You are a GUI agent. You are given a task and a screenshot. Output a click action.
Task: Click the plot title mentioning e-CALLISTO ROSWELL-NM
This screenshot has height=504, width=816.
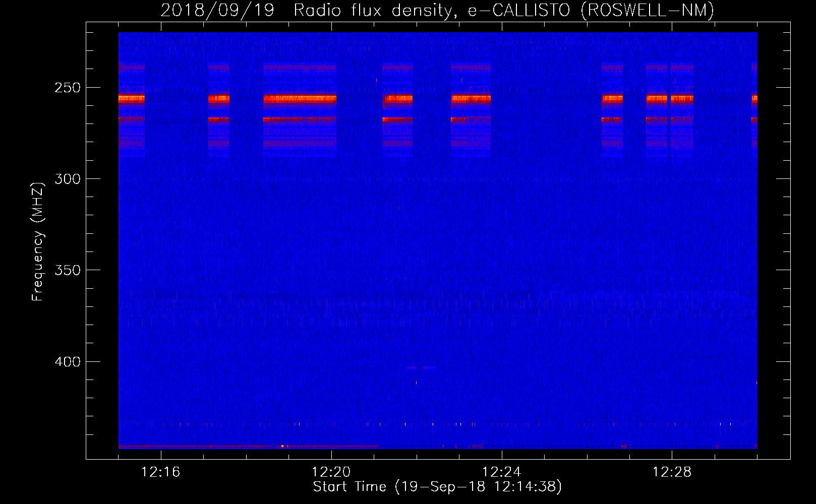pos(437,10)
